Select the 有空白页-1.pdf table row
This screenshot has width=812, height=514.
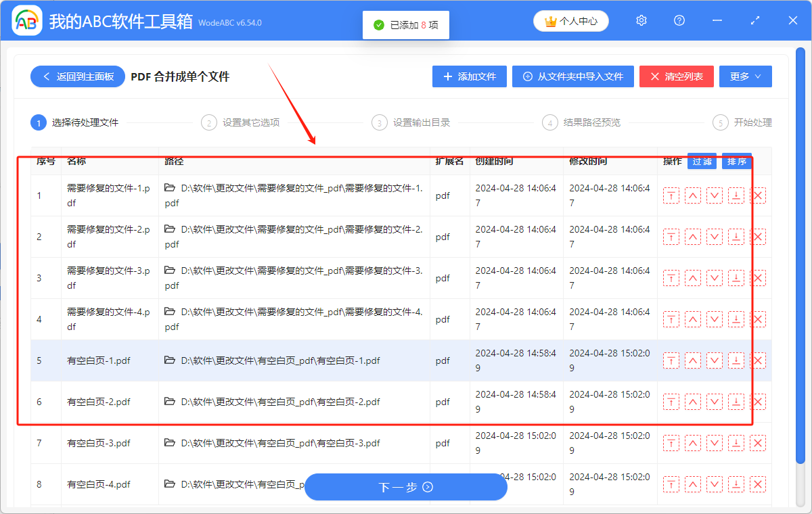tap(271, 360)
